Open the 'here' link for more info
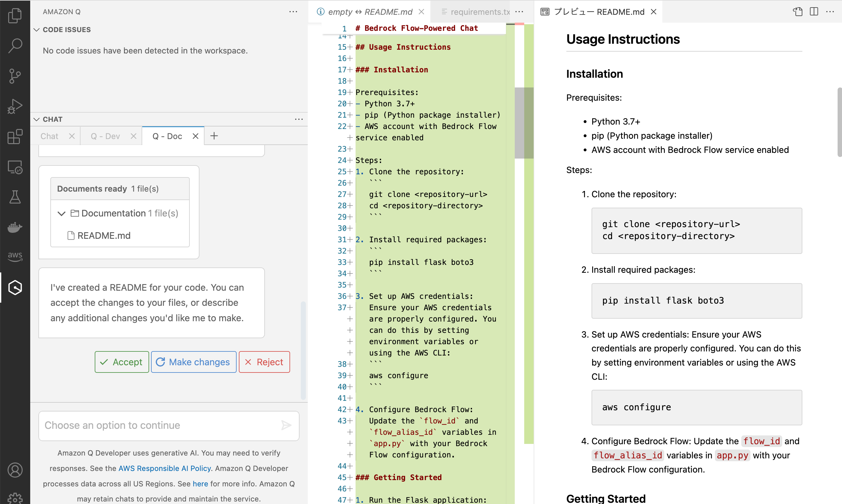842x504 pixels. (x=200, y=484)
